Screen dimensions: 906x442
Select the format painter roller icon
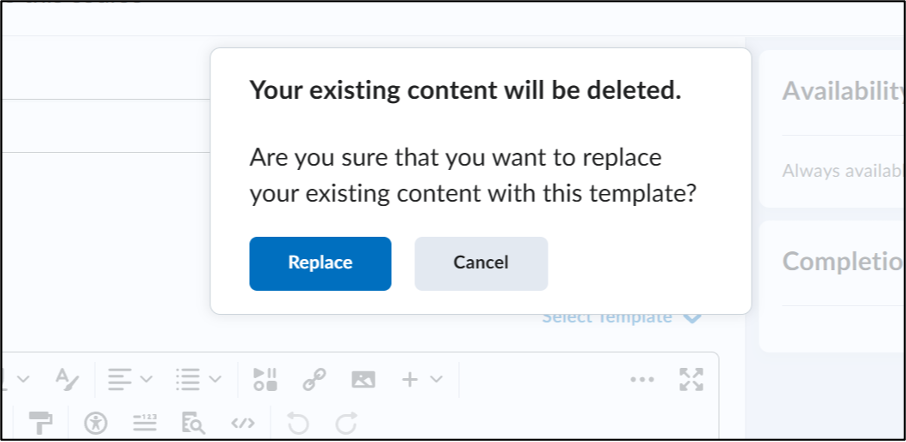pos(40,424)
